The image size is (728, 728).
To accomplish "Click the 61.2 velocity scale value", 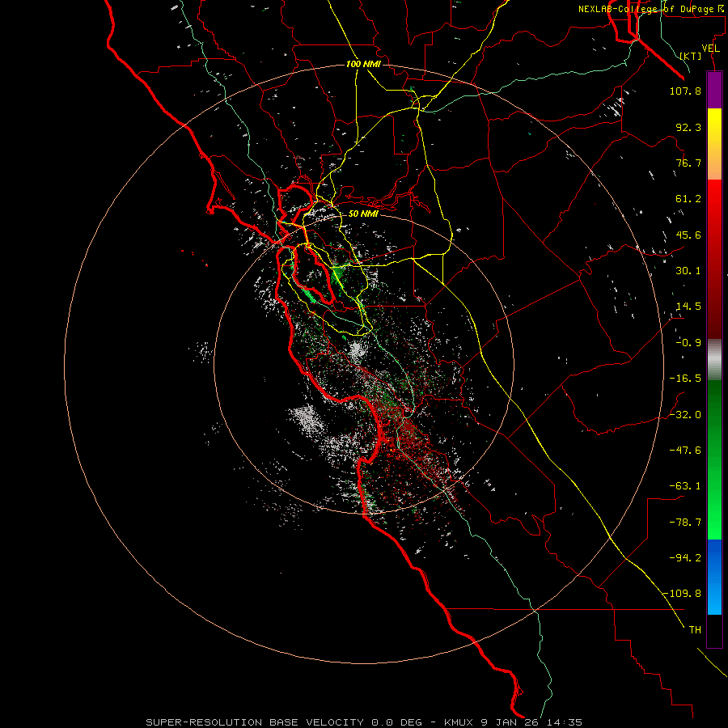I will click(x=688, y=199).
